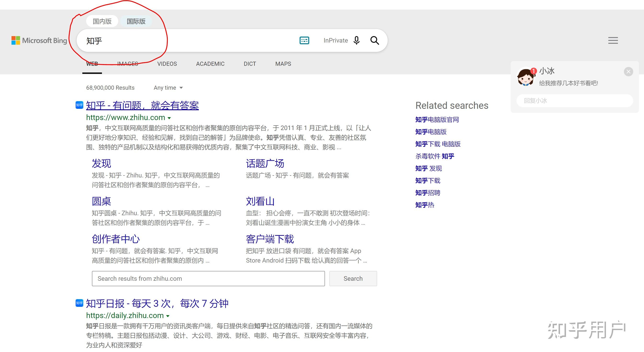Image resolution: width=644 pixels, height=352 pixels.
Task: Click the Related searches heading
Action: click(452, 105)
